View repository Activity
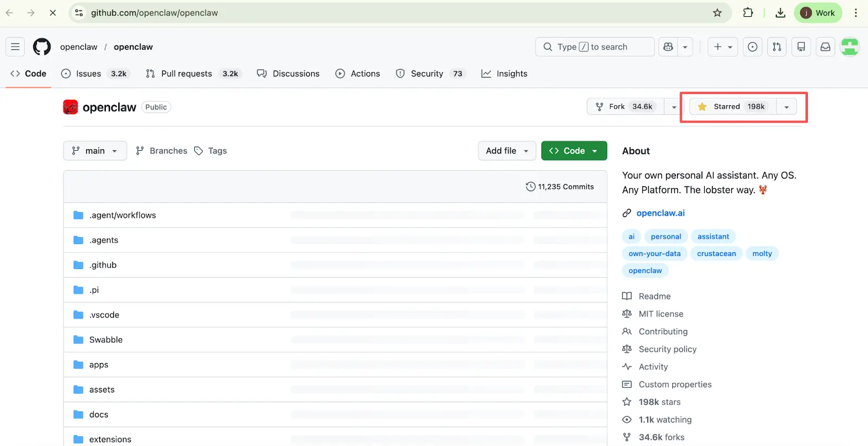This screenshot has height=446, width=868. pyautogui.click(x=646, y=367)
